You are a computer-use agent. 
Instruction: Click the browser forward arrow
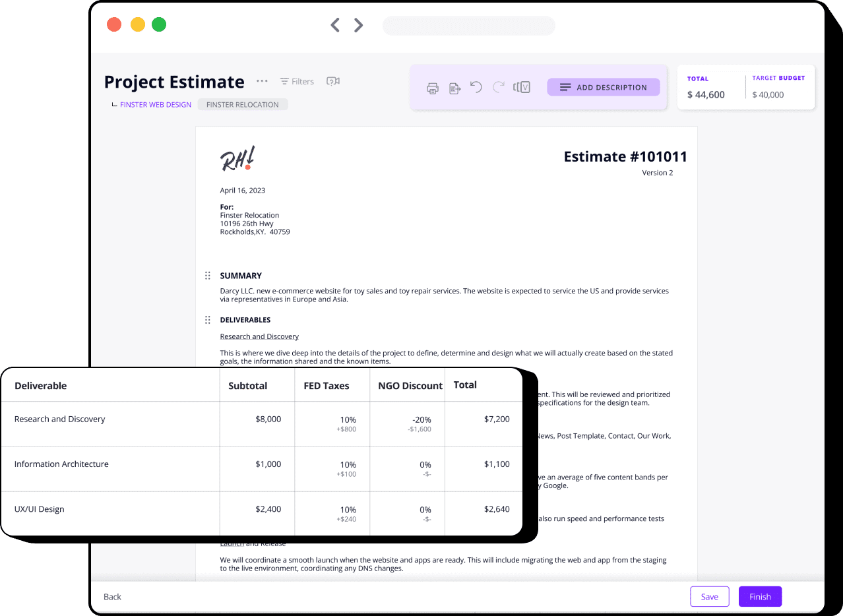(x=358, y=25)
